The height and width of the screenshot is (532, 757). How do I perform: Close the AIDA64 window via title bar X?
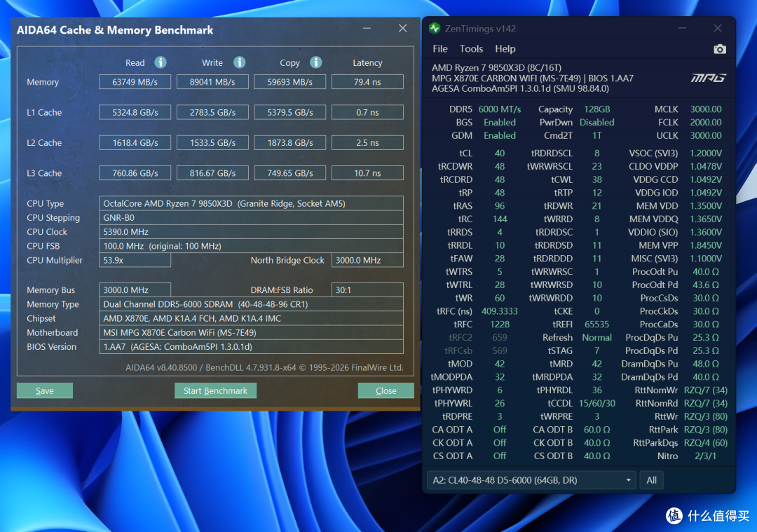[402, 29]
